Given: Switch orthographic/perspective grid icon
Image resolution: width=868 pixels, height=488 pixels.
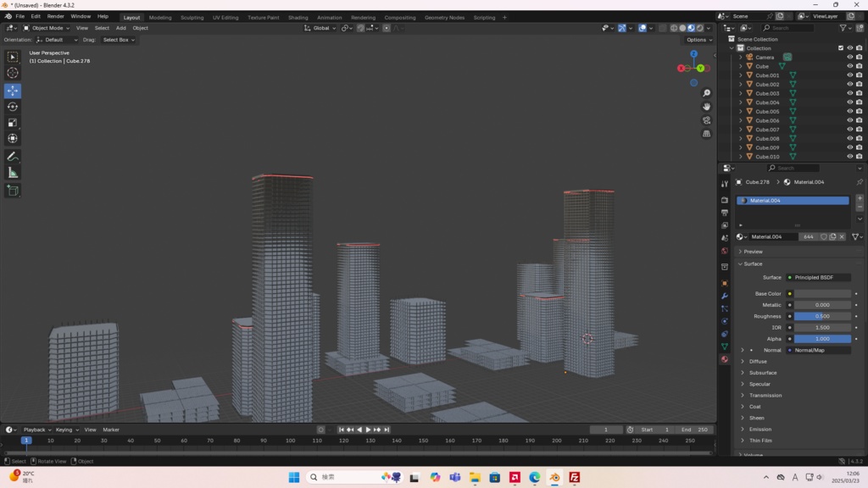Looking at the screenshot, I should 706,134.
